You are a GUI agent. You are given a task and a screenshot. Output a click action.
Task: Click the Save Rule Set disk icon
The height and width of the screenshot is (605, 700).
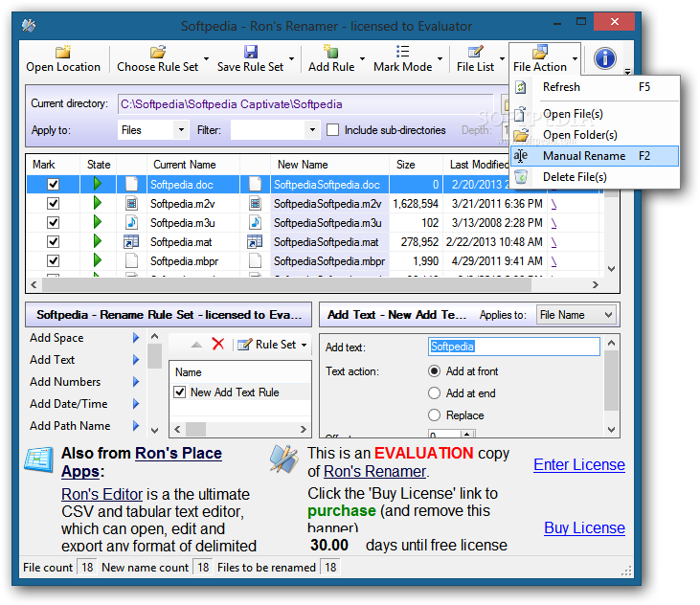pos(251,52)
